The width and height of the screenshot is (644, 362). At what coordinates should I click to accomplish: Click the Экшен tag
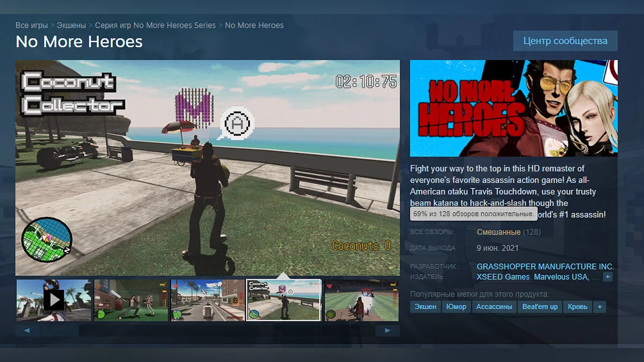tap(426, 307)
